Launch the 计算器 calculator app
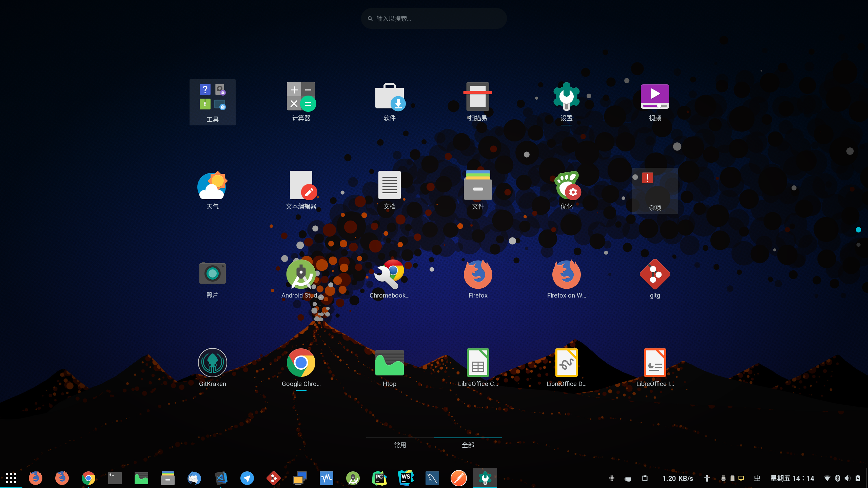 tap(301, 102)
